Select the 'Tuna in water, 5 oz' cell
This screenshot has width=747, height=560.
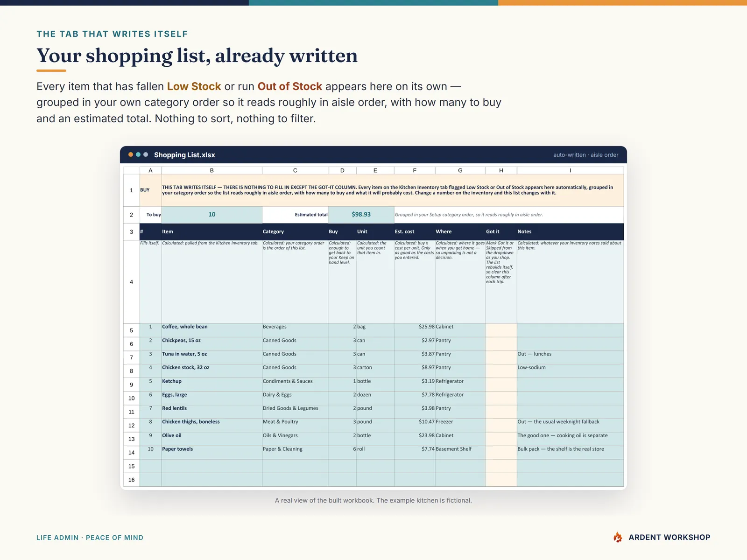212,357
